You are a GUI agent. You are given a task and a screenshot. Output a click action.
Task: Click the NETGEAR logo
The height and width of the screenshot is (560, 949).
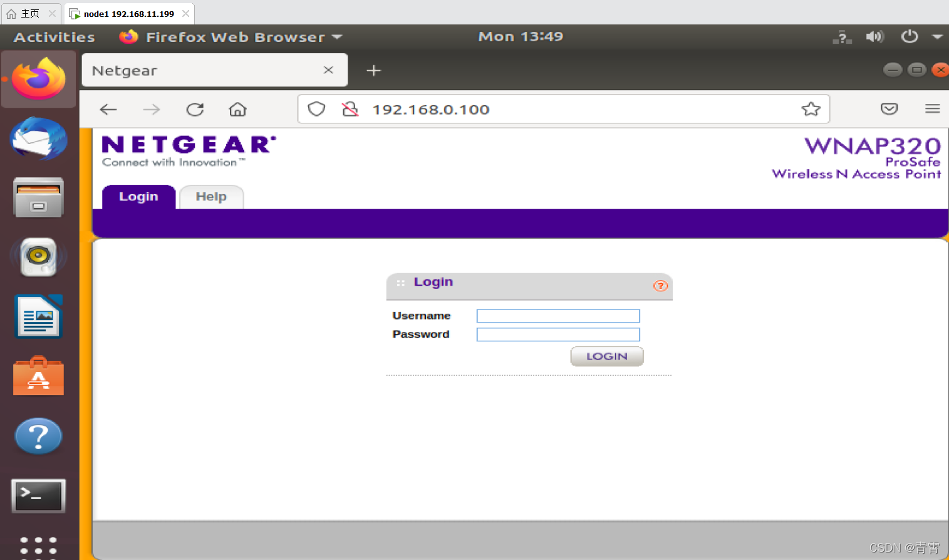pyautogui.click(x=188, y=151)
